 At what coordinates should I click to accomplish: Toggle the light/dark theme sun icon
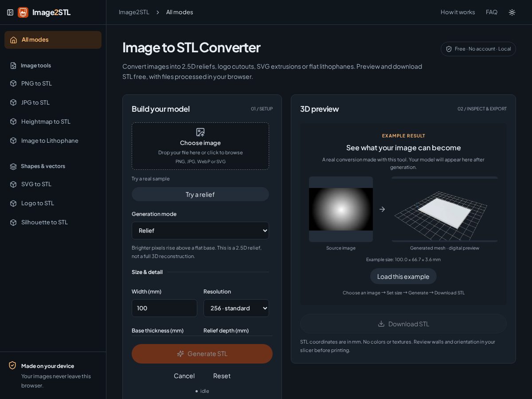click(x=512, y=12)
